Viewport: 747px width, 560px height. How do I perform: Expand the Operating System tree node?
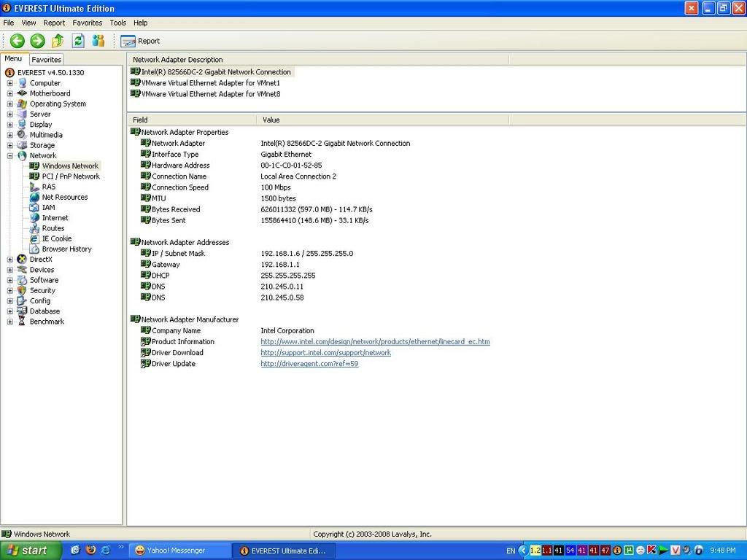coord(10,104)
